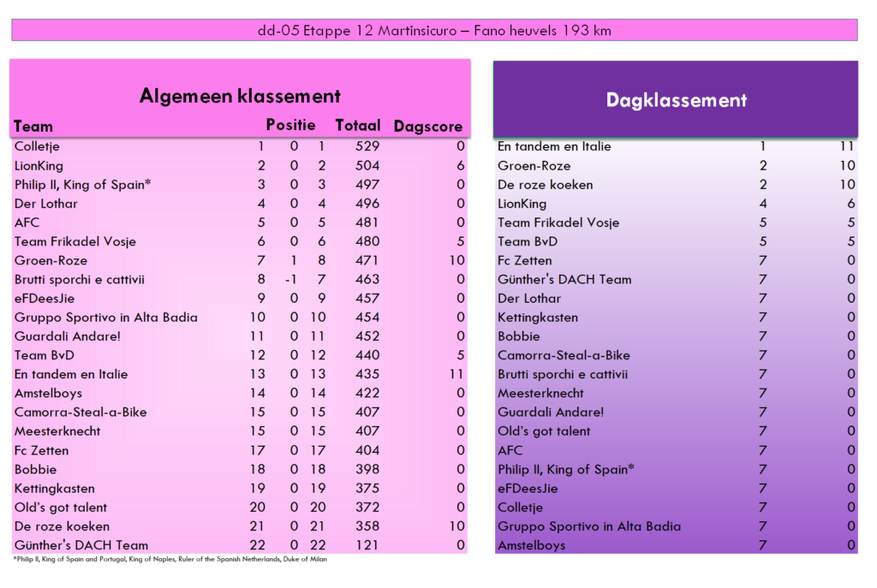Viewport: 877px width, 588px height.
Task: Click Team Frikadel Vosje in Dagklassement
Action: [x=558, y=223]
